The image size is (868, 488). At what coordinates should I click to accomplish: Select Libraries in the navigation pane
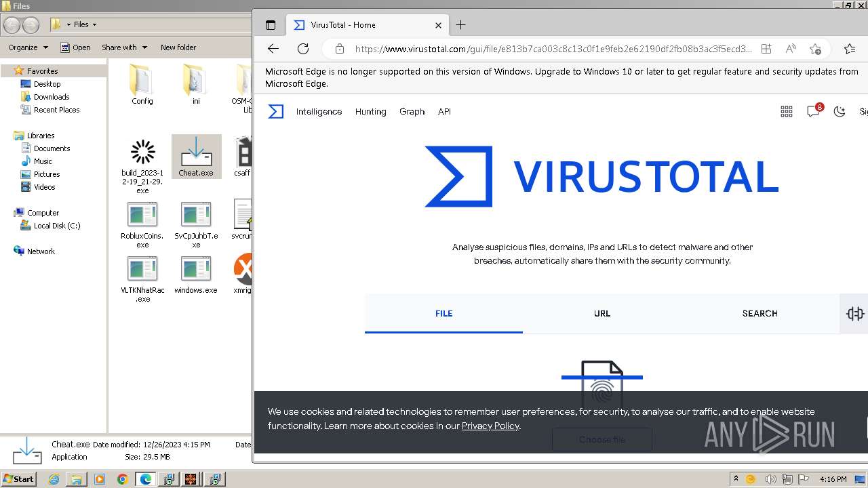41,136
